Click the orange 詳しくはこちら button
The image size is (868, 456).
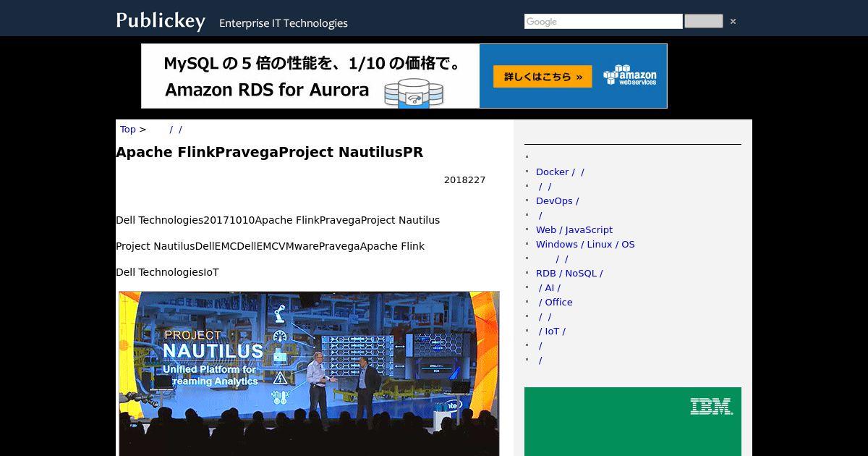(542, 77)
